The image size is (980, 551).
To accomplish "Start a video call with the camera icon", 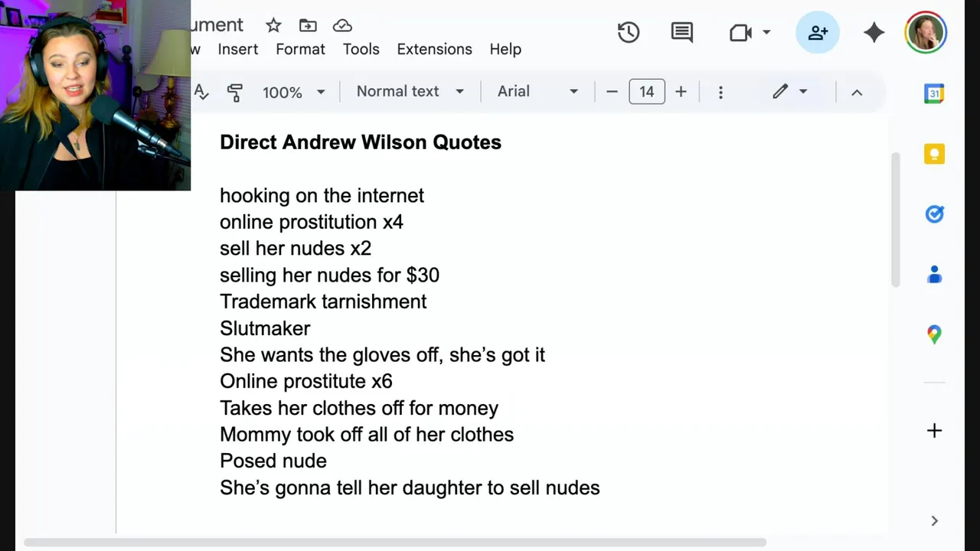I will [x=740, y=33].
